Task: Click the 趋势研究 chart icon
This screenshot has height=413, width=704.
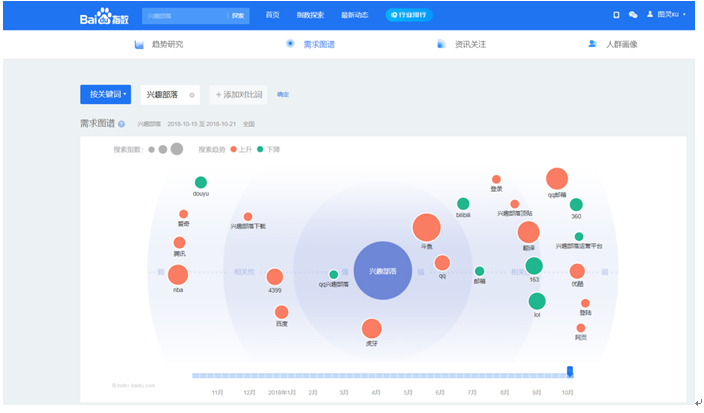Action: point(139,44)
